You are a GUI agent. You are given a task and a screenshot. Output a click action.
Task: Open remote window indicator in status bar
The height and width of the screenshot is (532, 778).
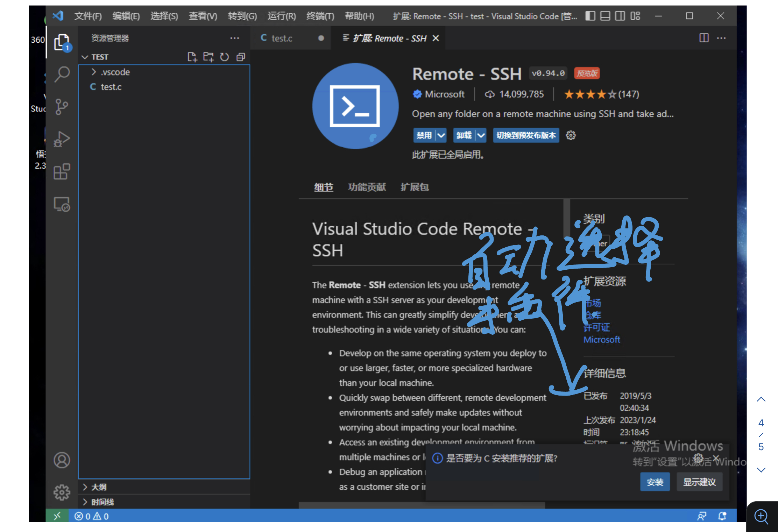(x=57, y=516)
